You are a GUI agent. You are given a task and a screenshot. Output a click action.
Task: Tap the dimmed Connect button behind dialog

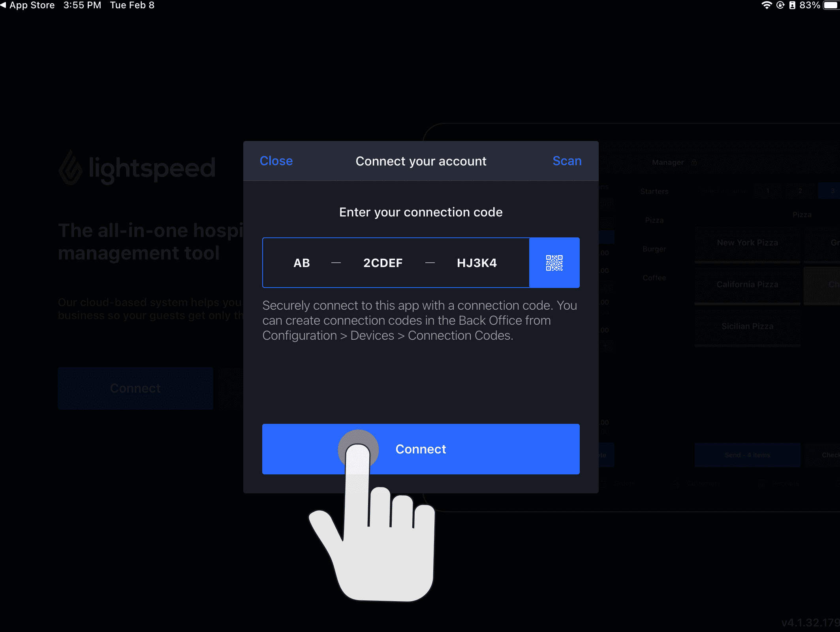(135, 388)
